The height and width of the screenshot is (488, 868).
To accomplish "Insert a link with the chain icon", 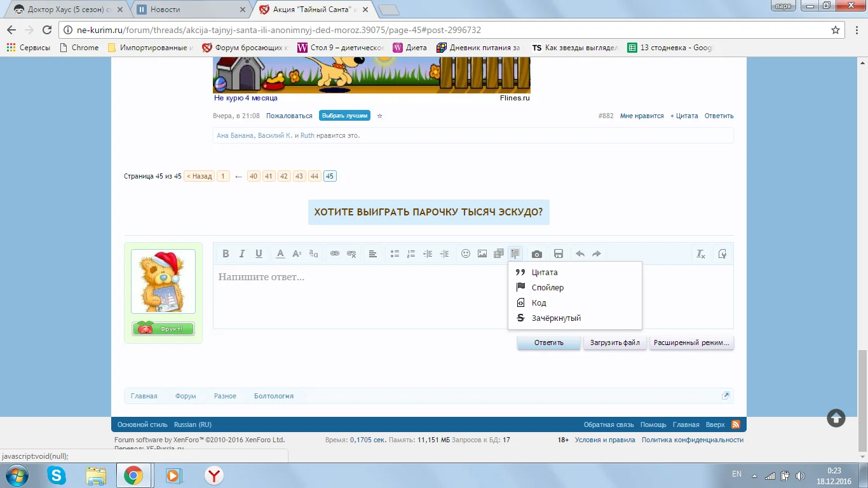I will coord(335,254).
